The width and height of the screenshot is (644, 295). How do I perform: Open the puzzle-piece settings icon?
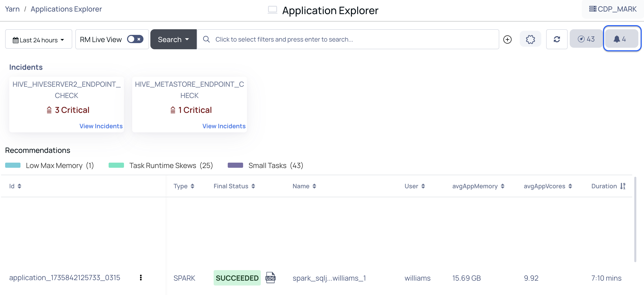coord(530,39)
